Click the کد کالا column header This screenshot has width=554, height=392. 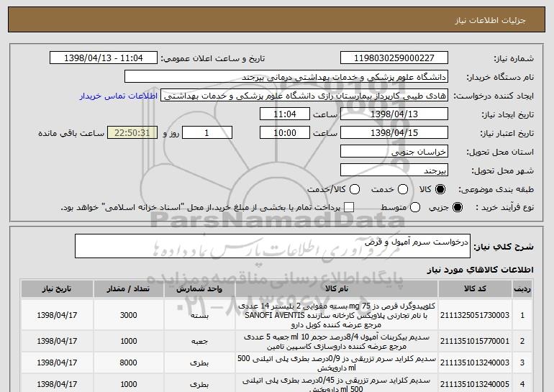point(475,289)
